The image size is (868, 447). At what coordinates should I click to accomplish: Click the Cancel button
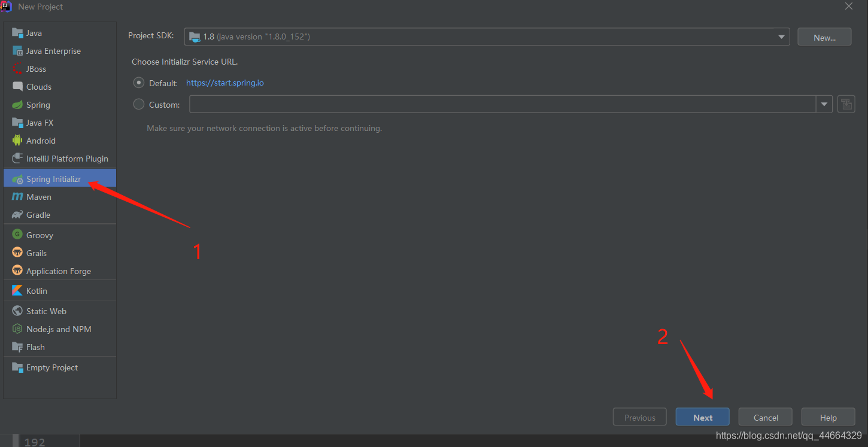point(766,417)
